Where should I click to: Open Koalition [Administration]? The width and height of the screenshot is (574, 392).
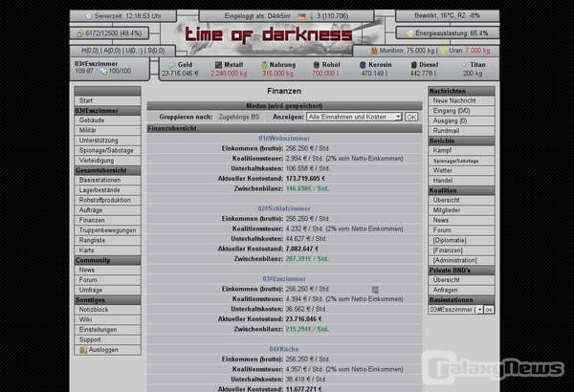[462, 260]
